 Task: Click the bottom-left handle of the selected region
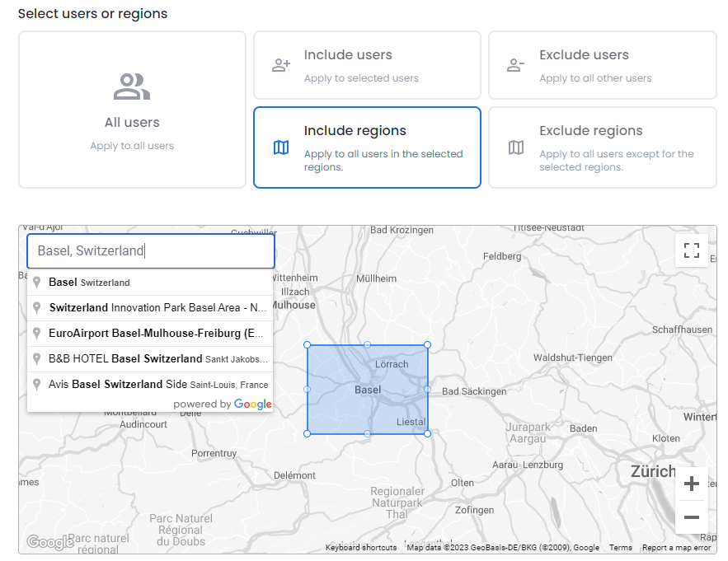pyautogui.click(x=307, y=433)
